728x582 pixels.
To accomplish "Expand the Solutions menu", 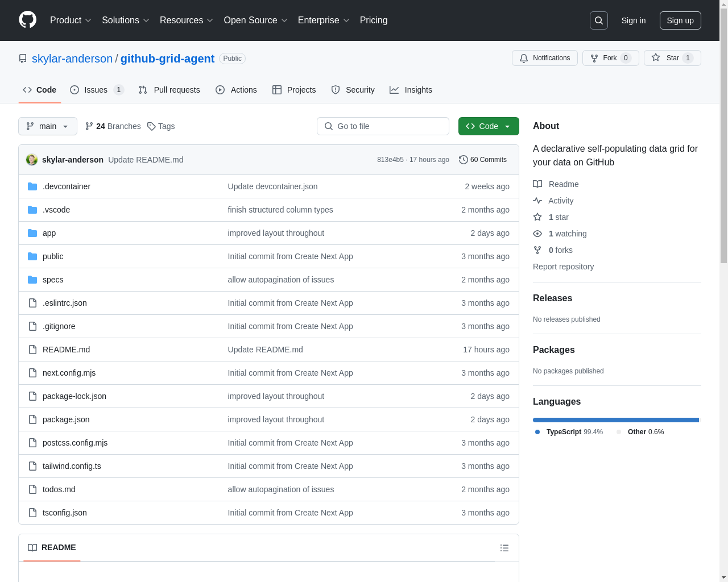I will 126,20.
